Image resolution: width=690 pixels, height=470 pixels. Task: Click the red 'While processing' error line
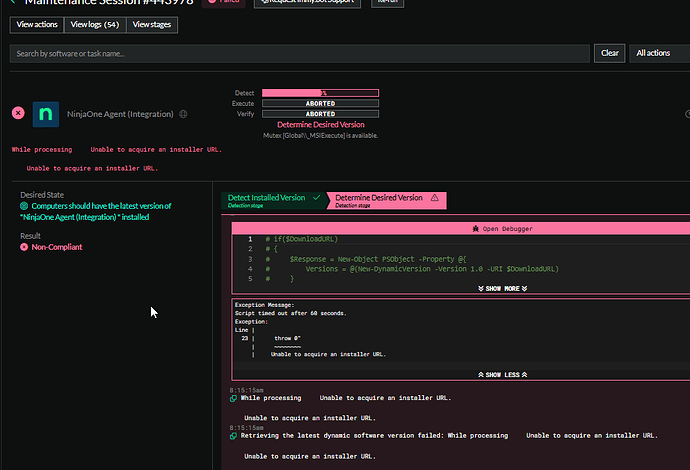click(117, 150)
